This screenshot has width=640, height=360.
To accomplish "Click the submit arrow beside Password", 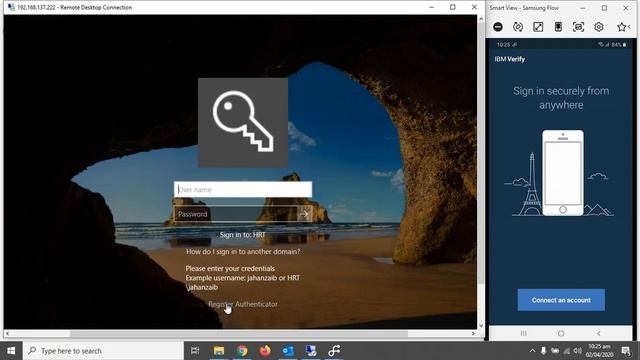I will 305,214.
